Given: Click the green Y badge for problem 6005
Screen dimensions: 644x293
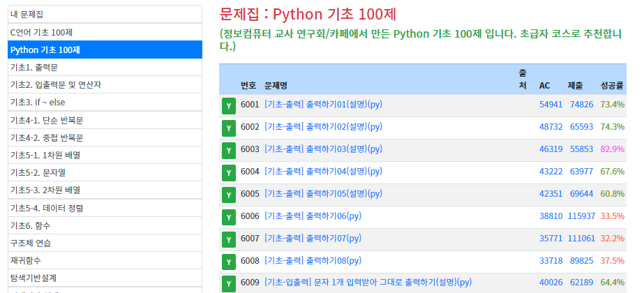Looking at the screenshot, I should [229, 195].
